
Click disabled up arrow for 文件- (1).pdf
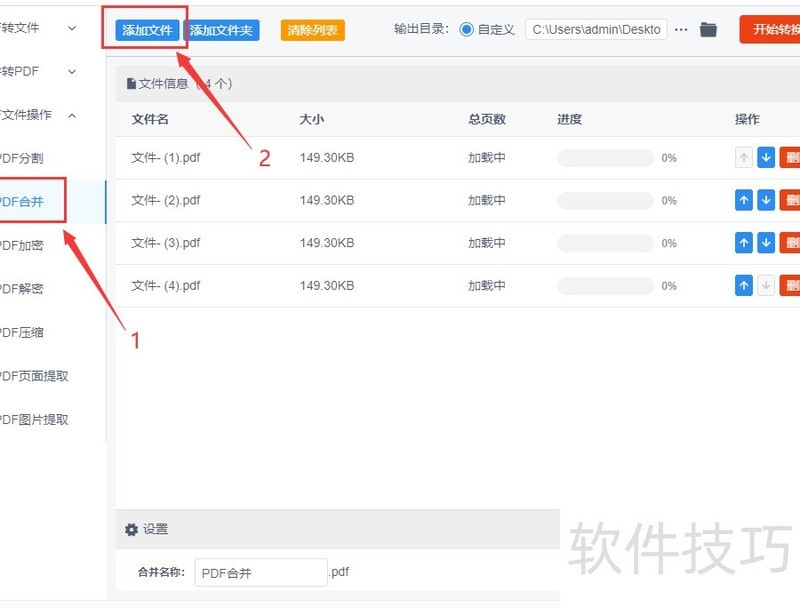pos(744,158)
